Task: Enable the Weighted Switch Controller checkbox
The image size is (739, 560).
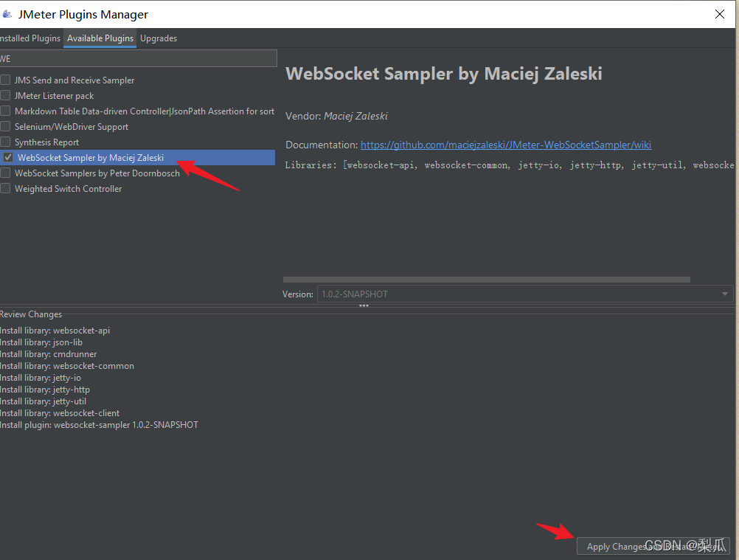Action: pyautogui.click(x=6, y=189)
